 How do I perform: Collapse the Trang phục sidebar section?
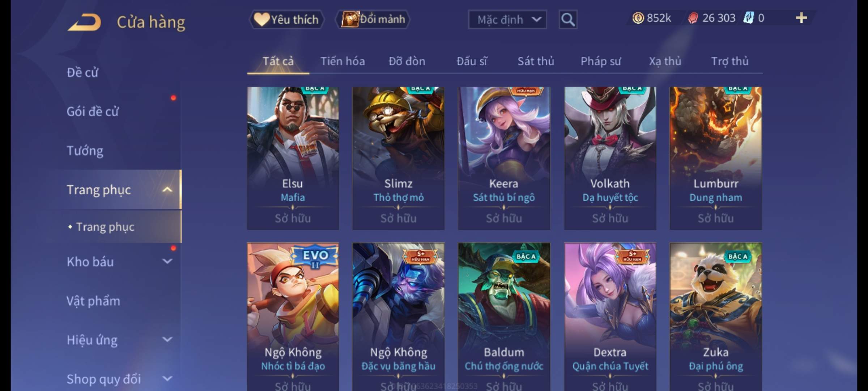tap(167, 190)
